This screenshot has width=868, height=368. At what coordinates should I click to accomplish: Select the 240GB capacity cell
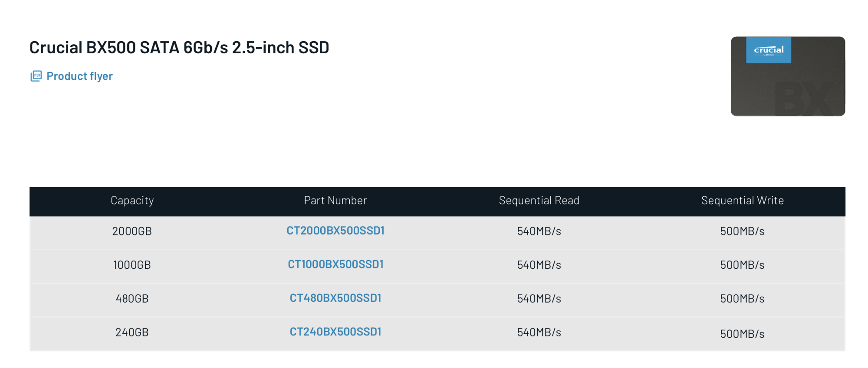(x=132, y=332)
